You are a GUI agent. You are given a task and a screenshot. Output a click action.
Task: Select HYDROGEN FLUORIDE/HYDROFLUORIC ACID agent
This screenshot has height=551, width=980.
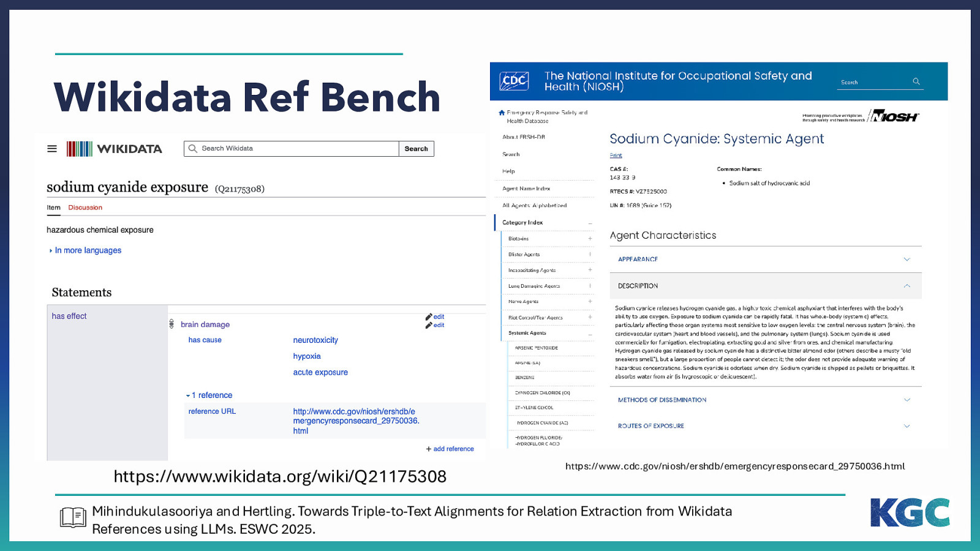pos(538,441)
